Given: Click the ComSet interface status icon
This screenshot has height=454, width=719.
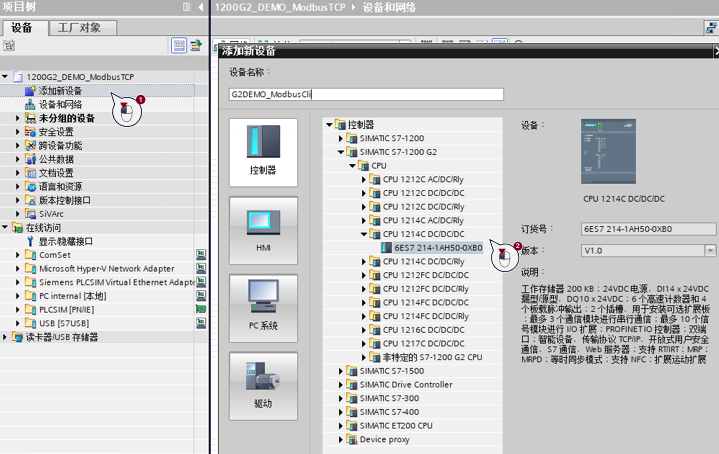Looking at the screenshot, I should [x=201, y=255].
